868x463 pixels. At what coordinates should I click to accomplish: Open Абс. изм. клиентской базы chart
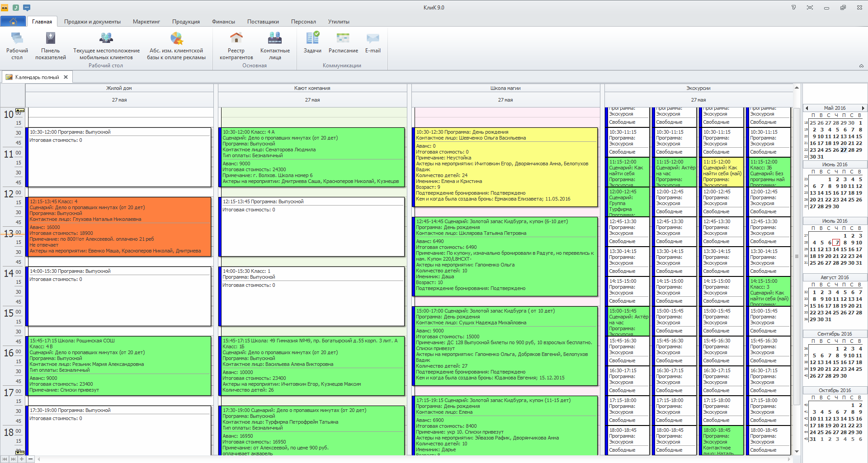point(176,46)
